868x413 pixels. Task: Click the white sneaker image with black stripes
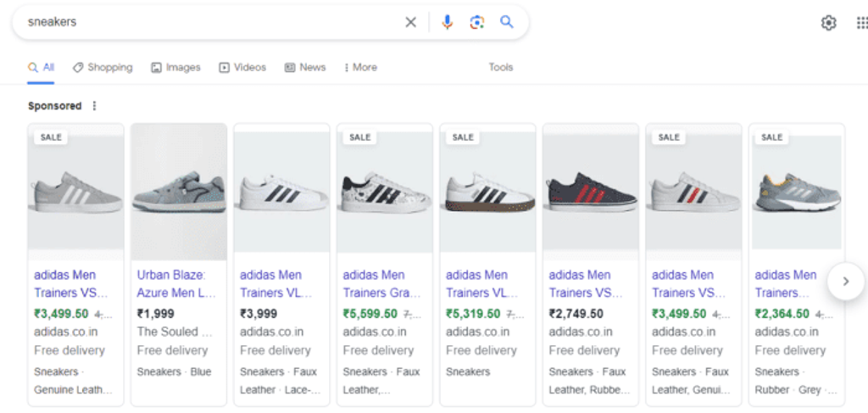click(281, 192)
